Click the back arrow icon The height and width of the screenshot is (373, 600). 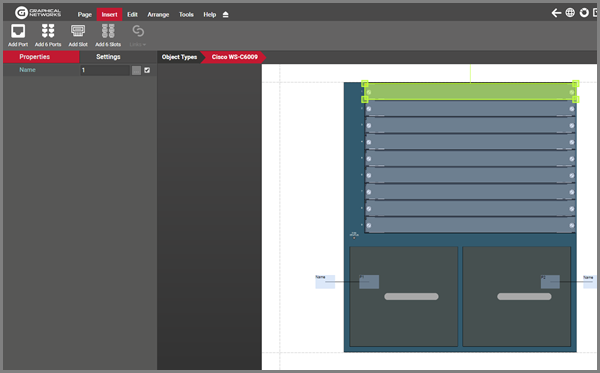point(556,13)
